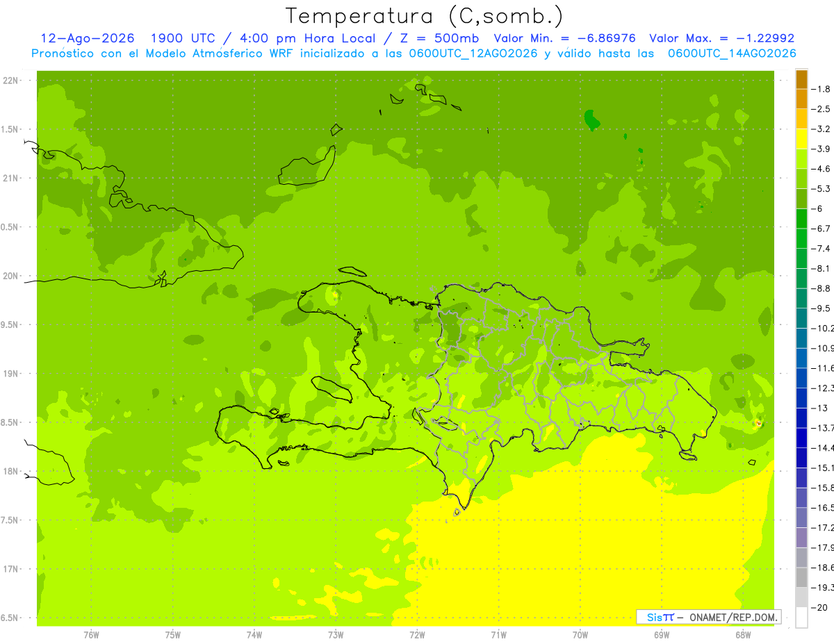Pick the dark orange swatch above -1.8

(801, 79)
